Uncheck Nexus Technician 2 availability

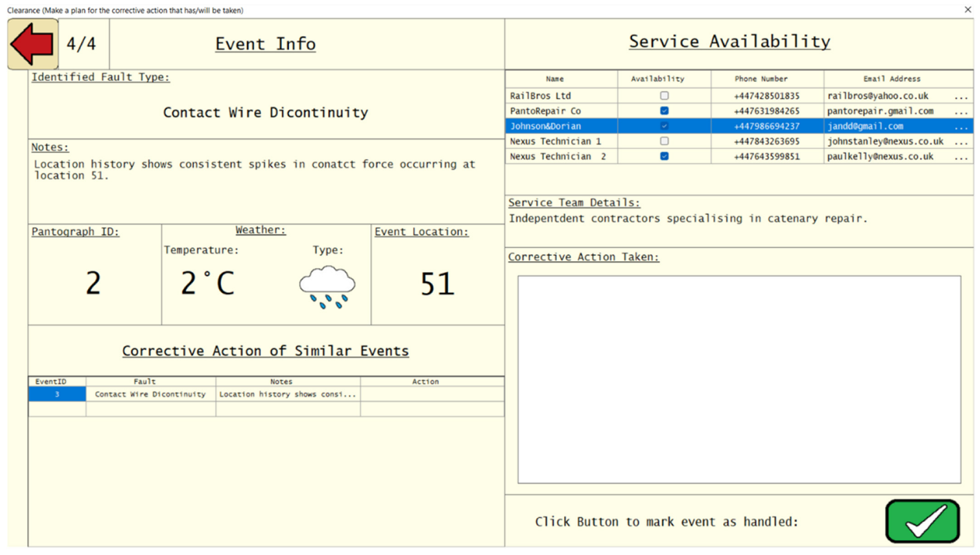click(x=664, y=156)
